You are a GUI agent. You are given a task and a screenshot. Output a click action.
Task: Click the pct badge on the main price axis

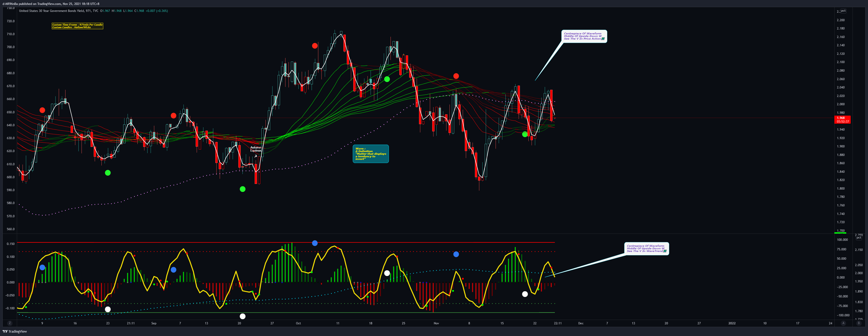tap(843, 11)
